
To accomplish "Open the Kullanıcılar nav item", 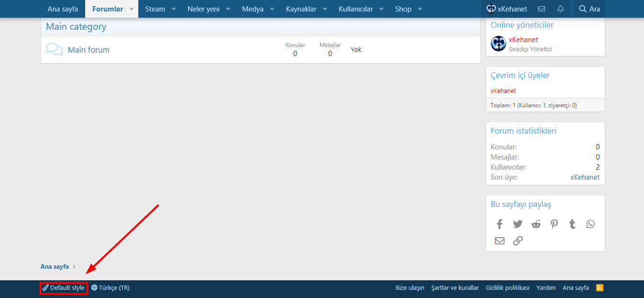I will (x=355, y=9).
